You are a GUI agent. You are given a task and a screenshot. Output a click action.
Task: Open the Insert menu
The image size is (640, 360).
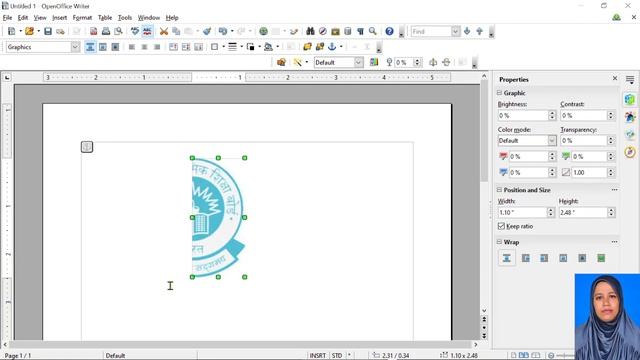click(60, 18)
